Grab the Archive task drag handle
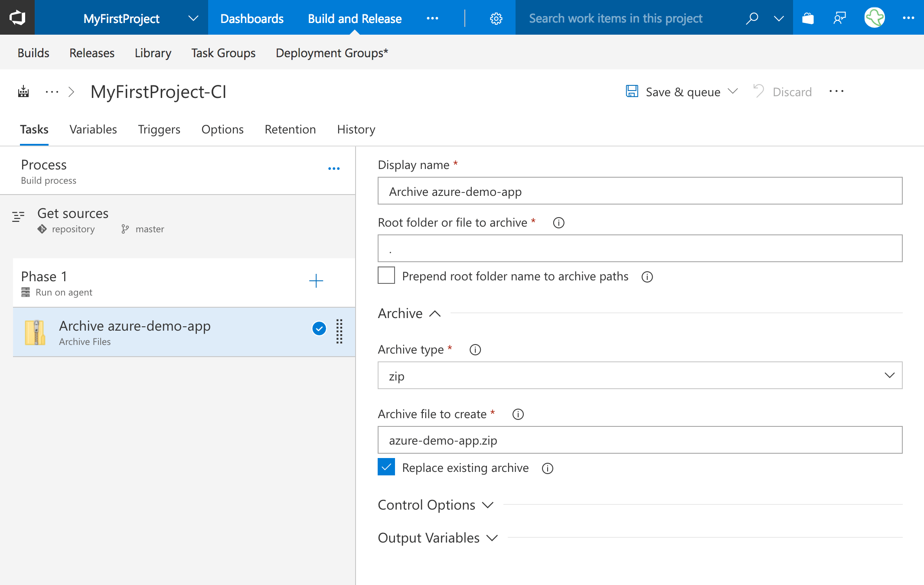This screenshot has width=924, height=585. tap(340, 331)
